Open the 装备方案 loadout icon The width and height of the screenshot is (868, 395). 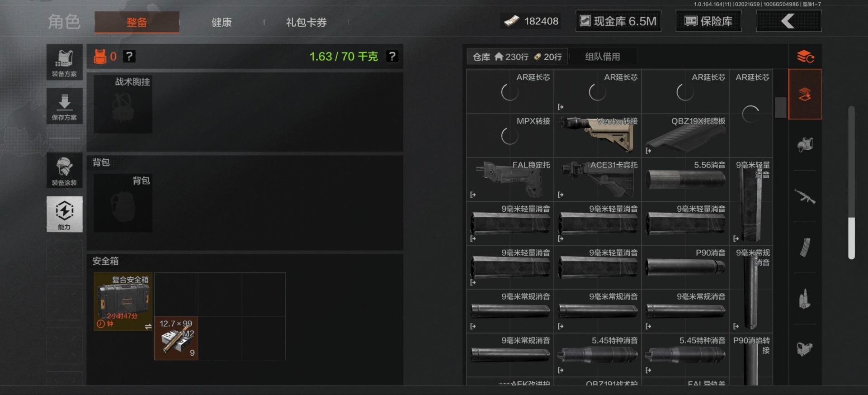(x=64, y=62)
